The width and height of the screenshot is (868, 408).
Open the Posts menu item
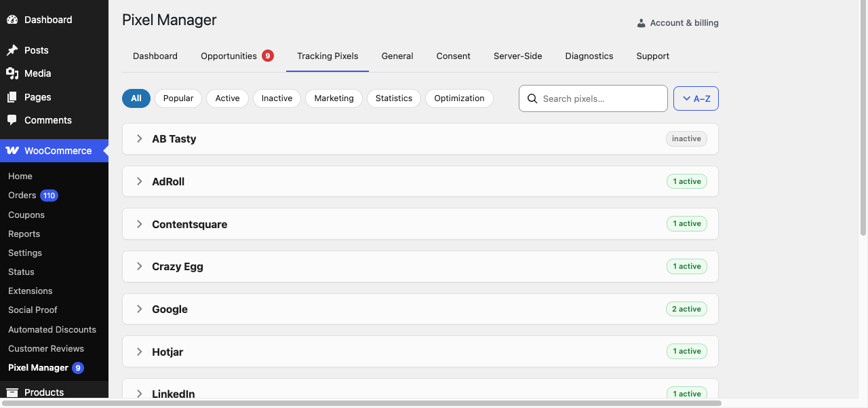(54, 50)
